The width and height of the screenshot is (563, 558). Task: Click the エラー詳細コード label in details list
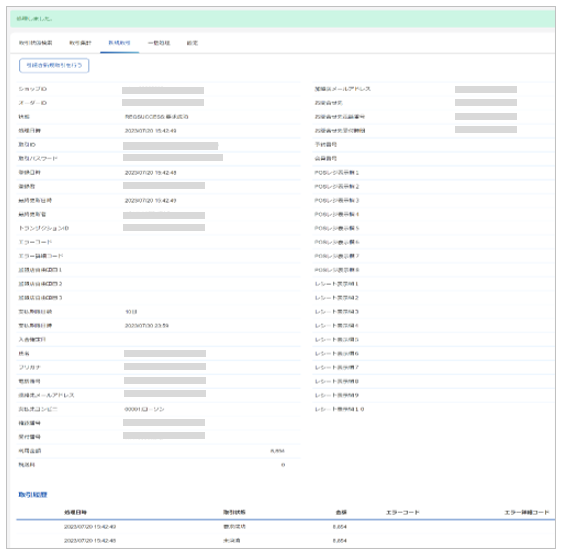41,256
